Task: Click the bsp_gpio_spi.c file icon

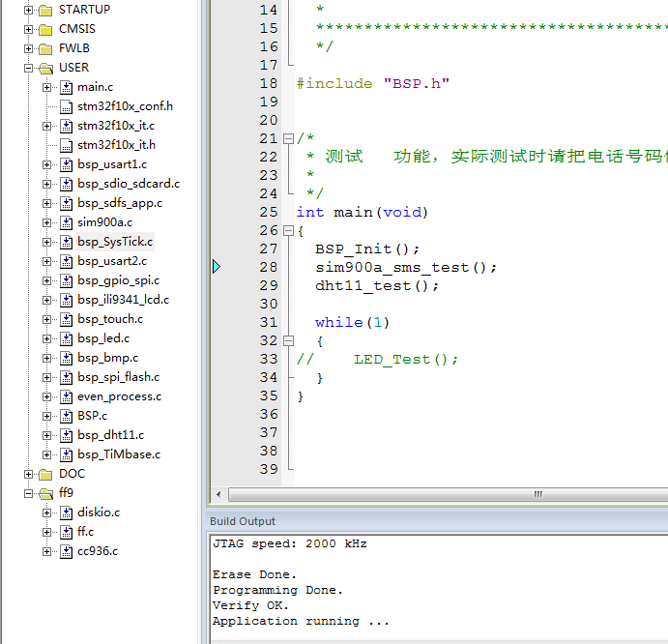Action: 66,280
